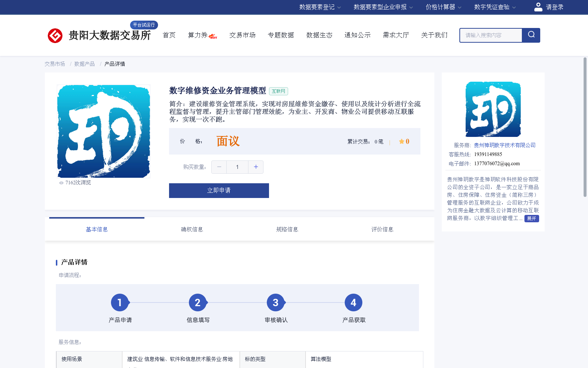Expand company description with 展开 button
Image resolution: width=588 pixels, height=368 pixels.
pyautogui.click(x=531, y=219)
